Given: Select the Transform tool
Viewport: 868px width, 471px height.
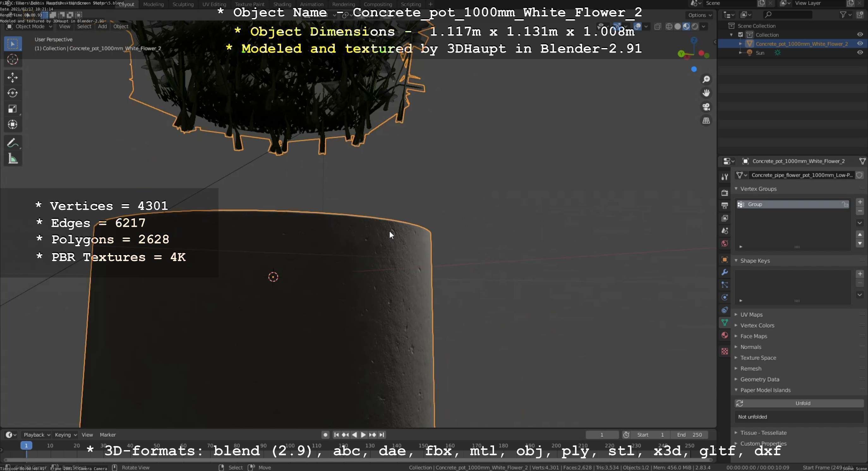Looking at the screenshot, I should [x=13, y=124].
